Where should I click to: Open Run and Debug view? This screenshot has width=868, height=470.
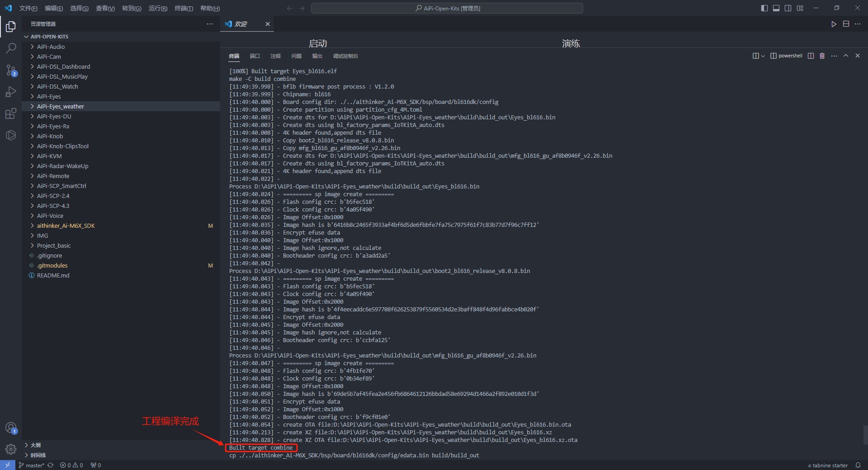click(x=11, y=92)
